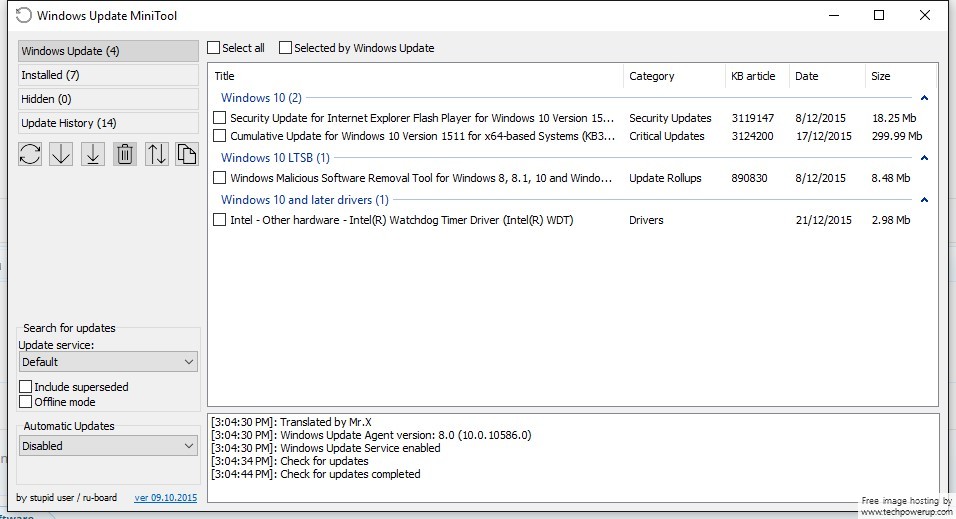Click KB number 3124200
The image size is (956, 519).
[752, 135]
